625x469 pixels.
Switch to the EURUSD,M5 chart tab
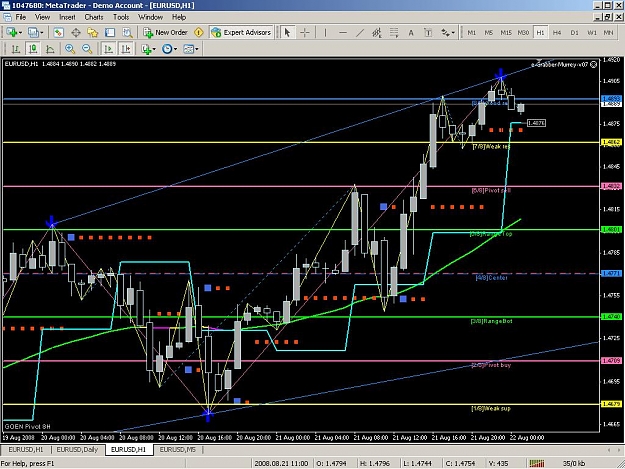pyautogui.click(x=177, y=449)
